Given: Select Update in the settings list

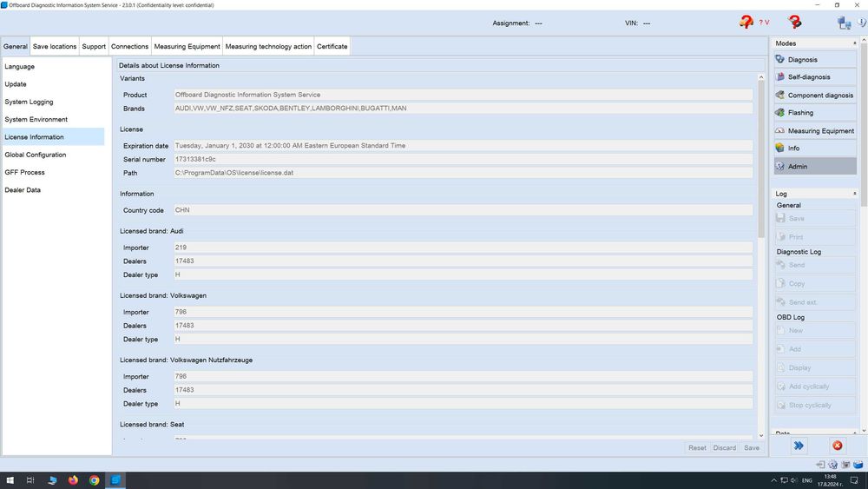Looking at the screenshot, I should point(53,84).
